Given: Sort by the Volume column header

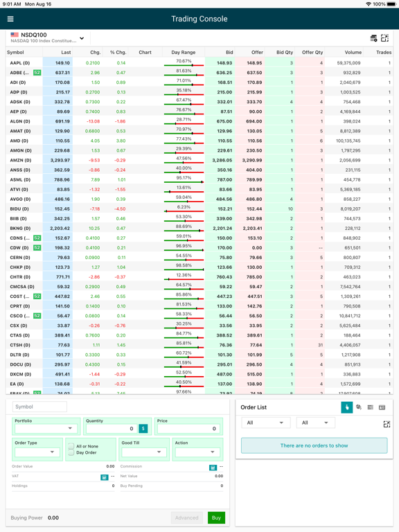Looking at the screenshot, I should (353, 52).
